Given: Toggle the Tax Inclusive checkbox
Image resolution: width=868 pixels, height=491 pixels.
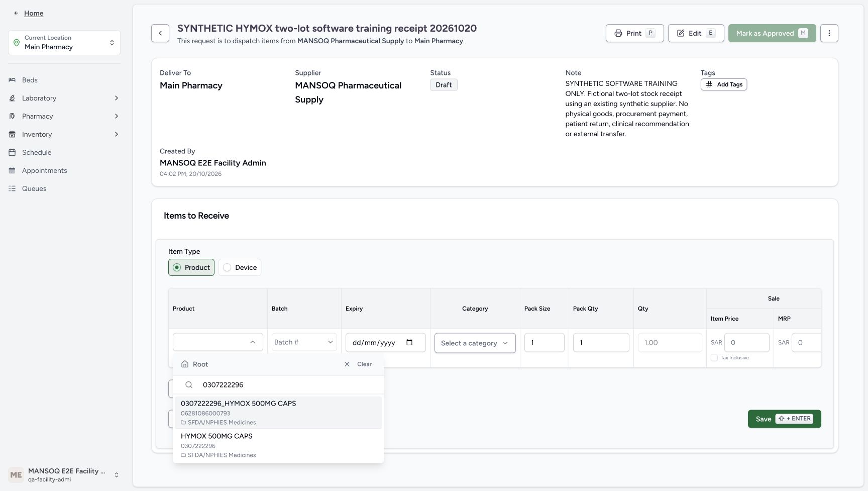Looking at the screenshot, I should point(714,357).
